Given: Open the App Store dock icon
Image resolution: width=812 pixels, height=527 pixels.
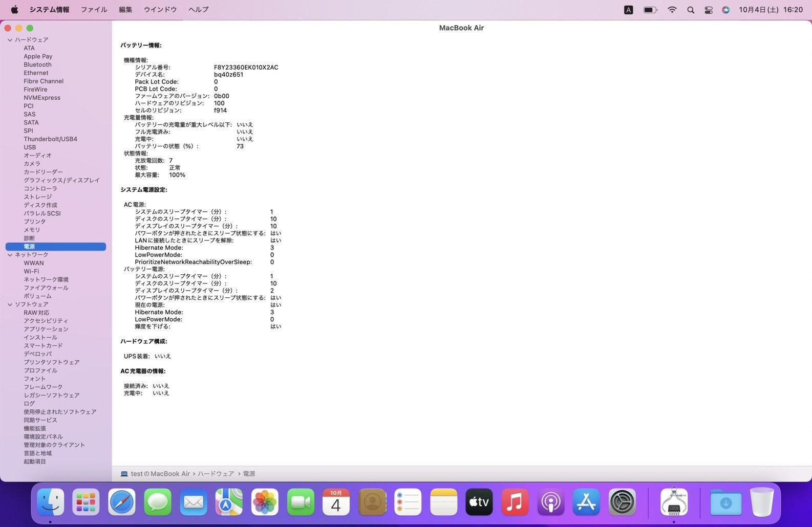Looking at the screenshot, I should [x=586, y=503].
